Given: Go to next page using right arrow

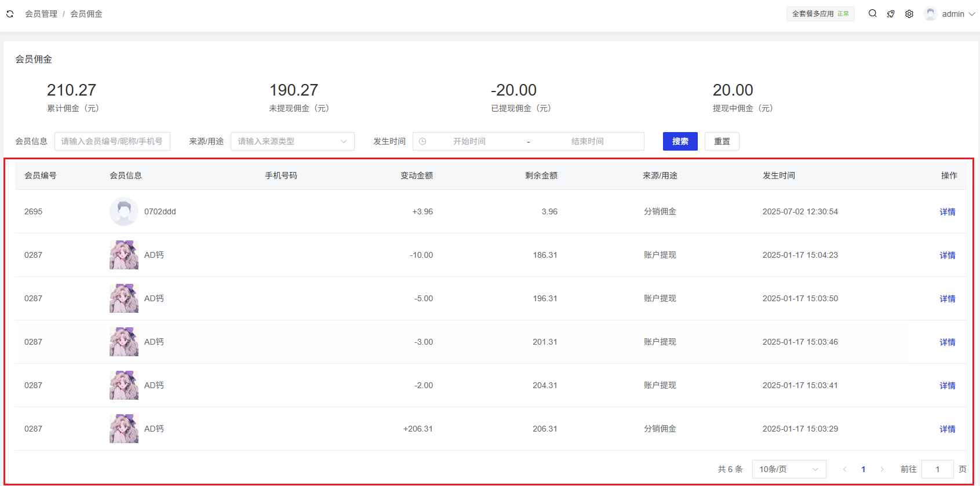Looking at the screenshot, I should (x=882, y=469).
